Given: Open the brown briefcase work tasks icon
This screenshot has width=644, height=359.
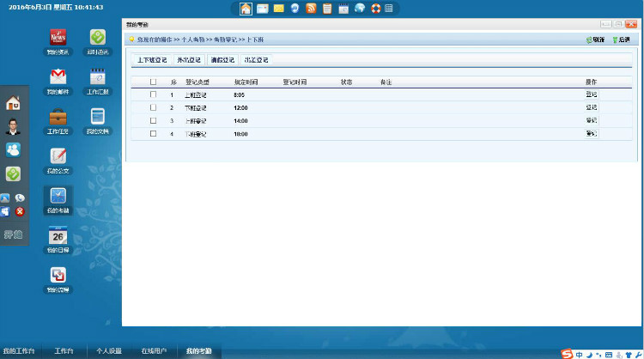Looking at the screenshot, I should coord(58,117).
